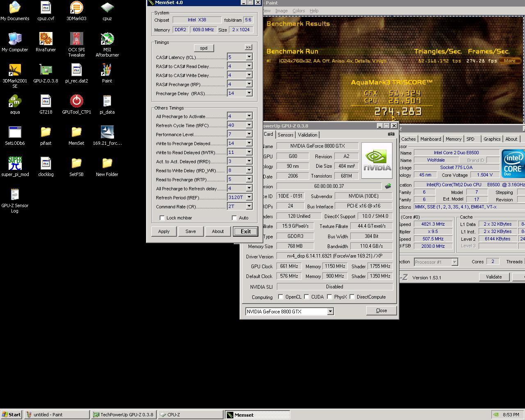Click Start button on taskbar

click(x=11, y=415)
